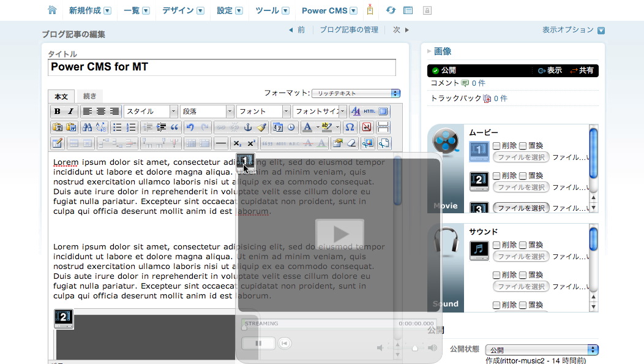Click ファイルを選択 for movie 1

coord(521,157)
